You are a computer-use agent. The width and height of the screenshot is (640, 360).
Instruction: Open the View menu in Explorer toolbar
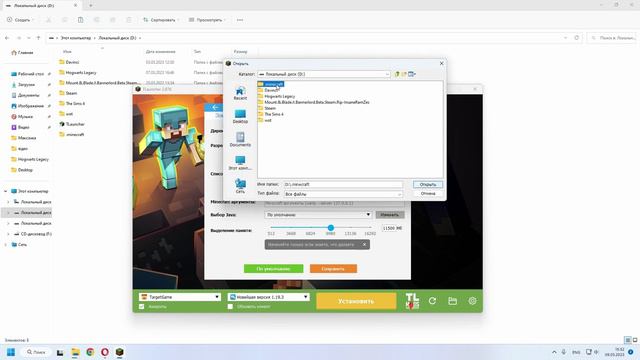click(x=207, y=20)
